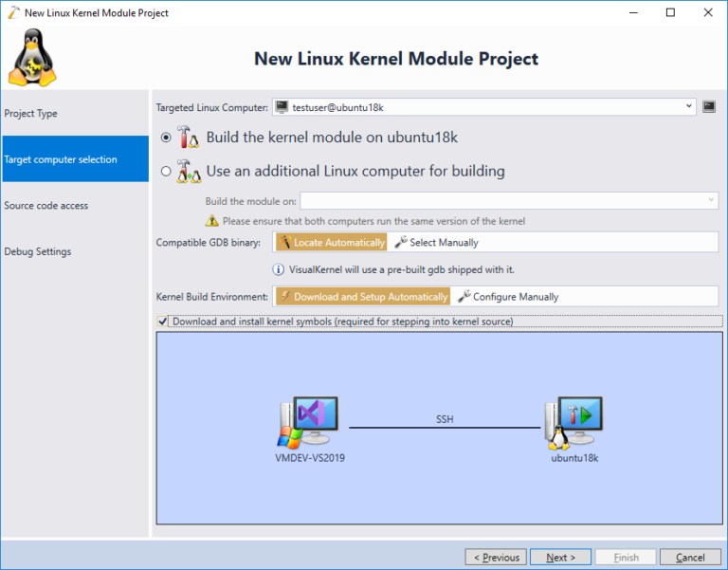Image resolution: width=728 pixels, height=570 pixels.
Task: Click the blue info circle icon
Action: point(278,269)
